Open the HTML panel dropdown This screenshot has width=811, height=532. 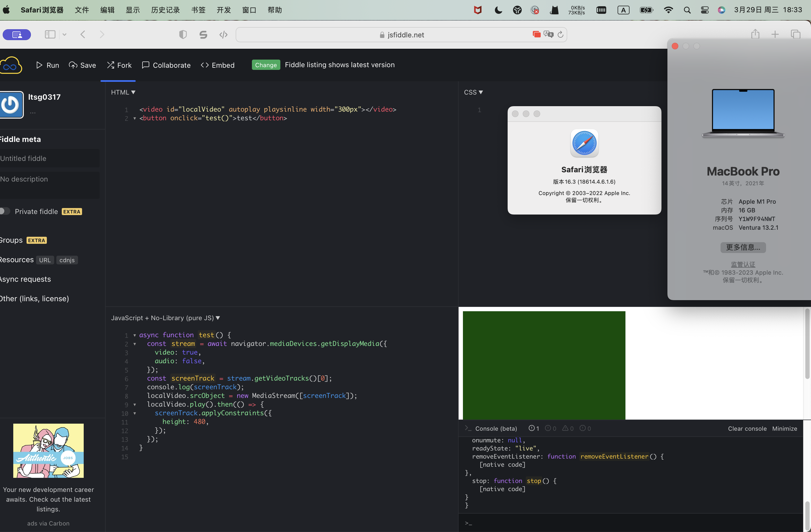(x=123, y=92)
